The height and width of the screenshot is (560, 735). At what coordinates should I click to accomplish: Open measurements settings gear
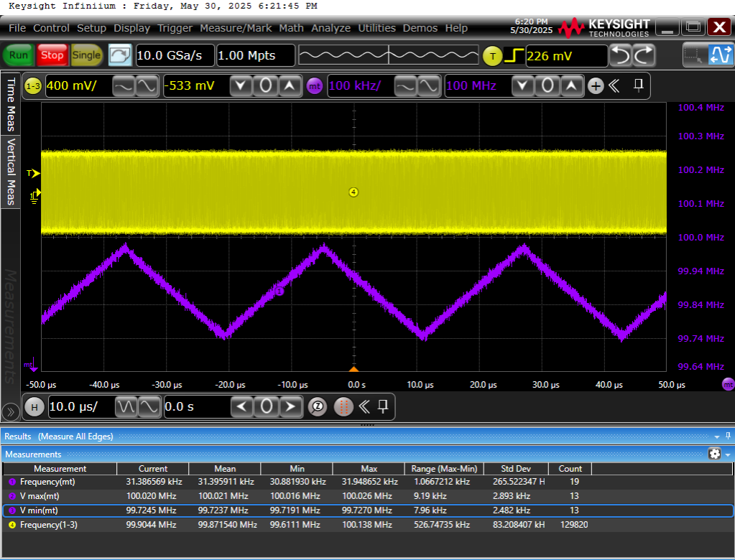coord(714,454)
